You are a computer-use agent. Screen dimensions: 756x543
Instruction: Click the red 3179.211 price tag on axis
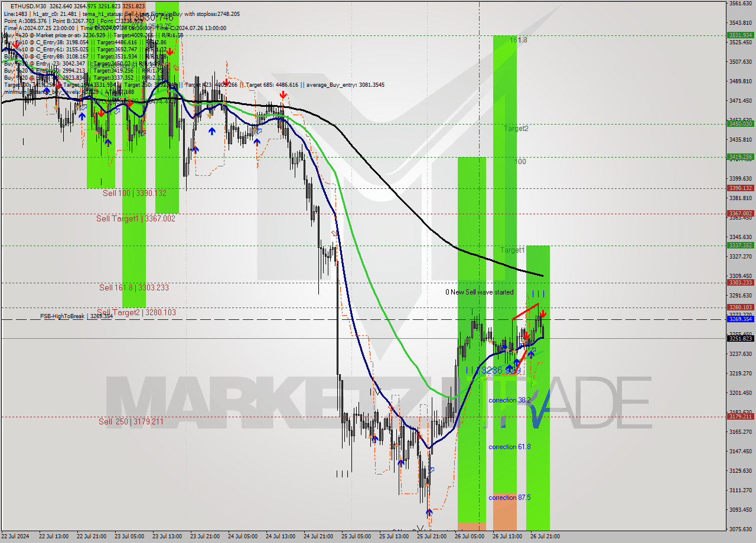pos(740,416)
